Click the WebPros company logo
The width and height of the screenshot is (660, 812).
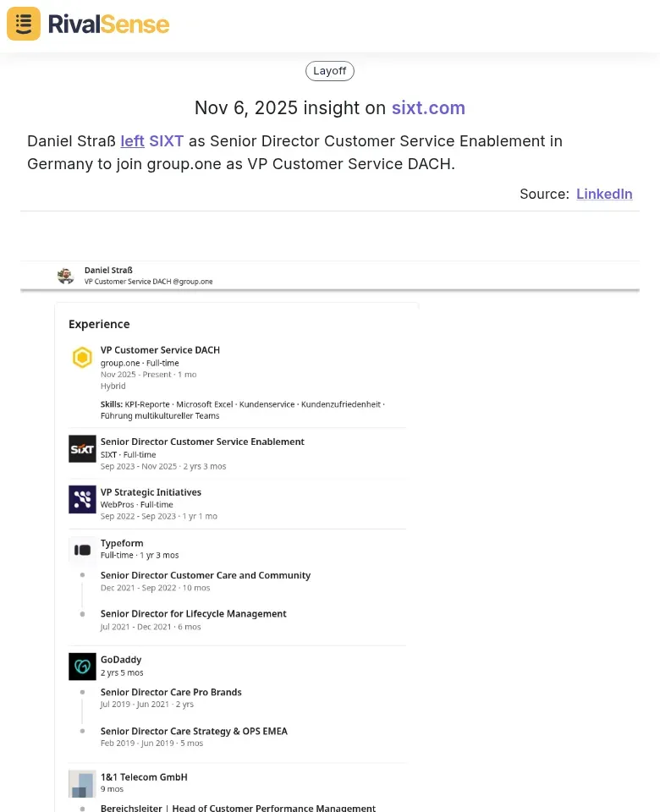point(82,500)
